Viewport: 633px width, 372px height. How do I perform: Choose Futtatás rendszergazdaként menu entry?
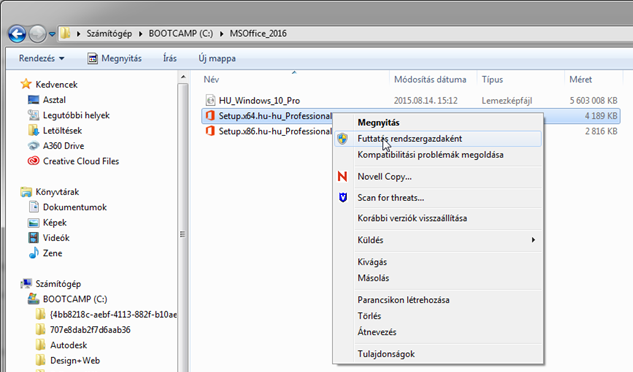click(x=438, y=139)
